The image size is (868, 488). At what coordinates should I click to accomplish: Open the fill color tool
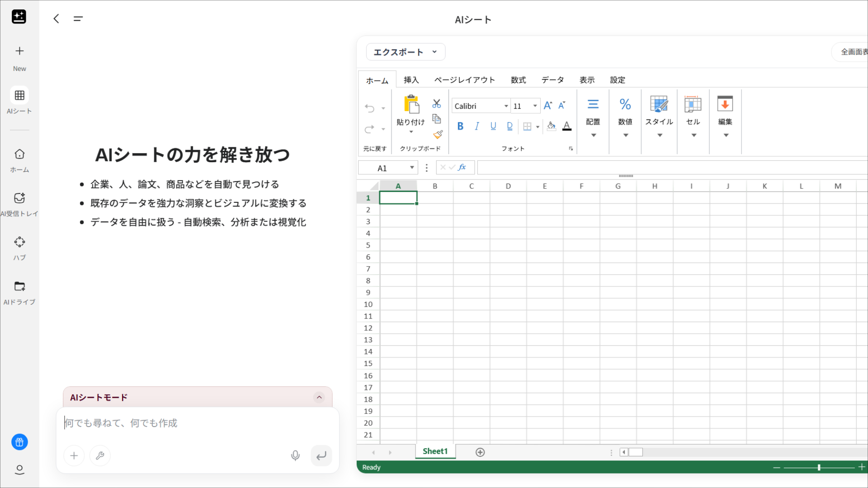click(551, 127)
